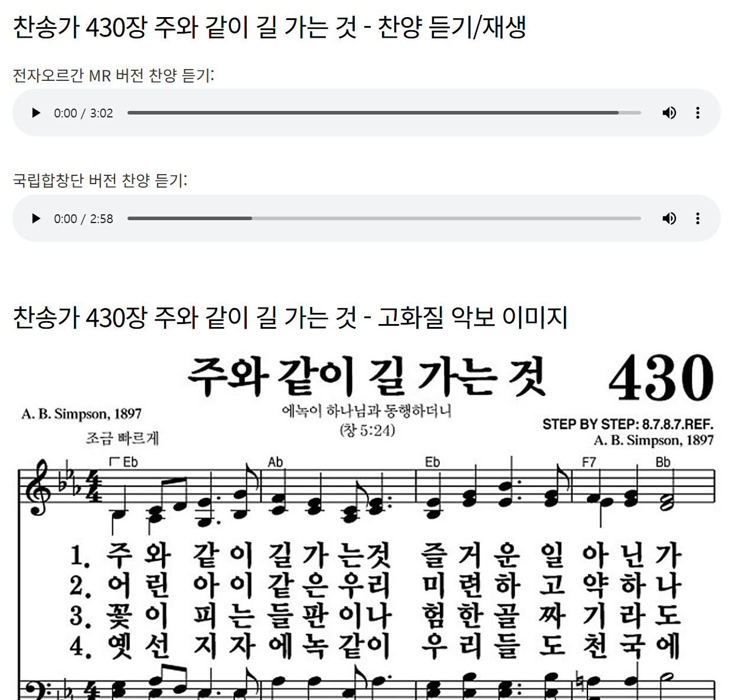
Task: Open more options for the 2:58 audio player
Action: [698, 218]
